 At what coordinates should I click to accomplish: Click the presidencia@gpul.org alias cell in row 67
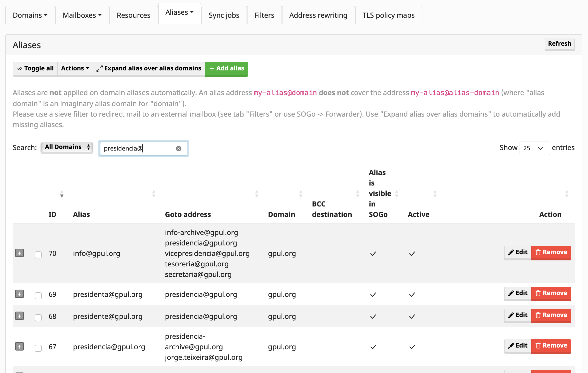[109, 347]
